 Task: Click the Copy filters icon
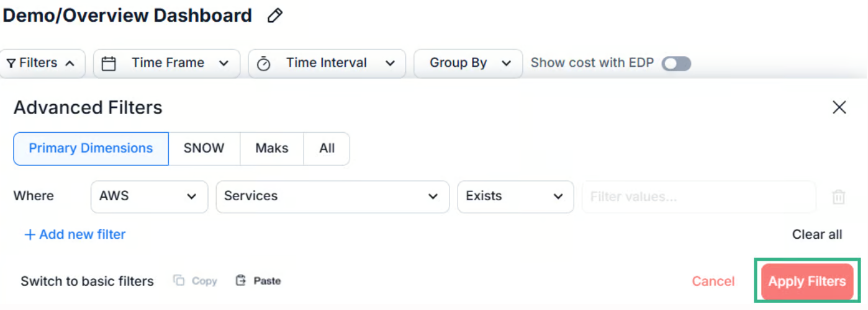pos(179,281)
